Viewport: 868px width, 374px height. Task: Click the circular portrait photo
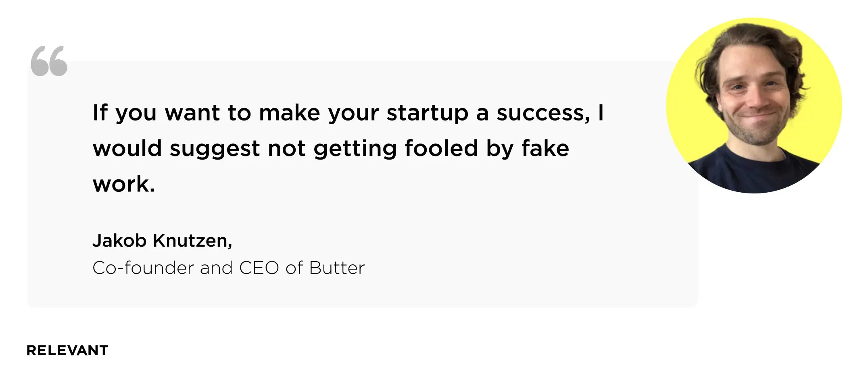pos(754,105)
